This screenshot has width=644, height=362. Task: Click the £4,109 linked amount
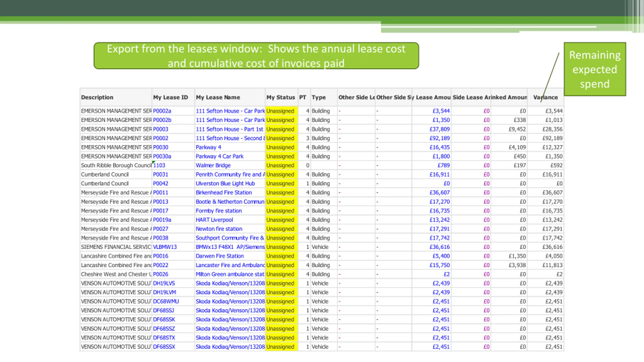[517, 147]
